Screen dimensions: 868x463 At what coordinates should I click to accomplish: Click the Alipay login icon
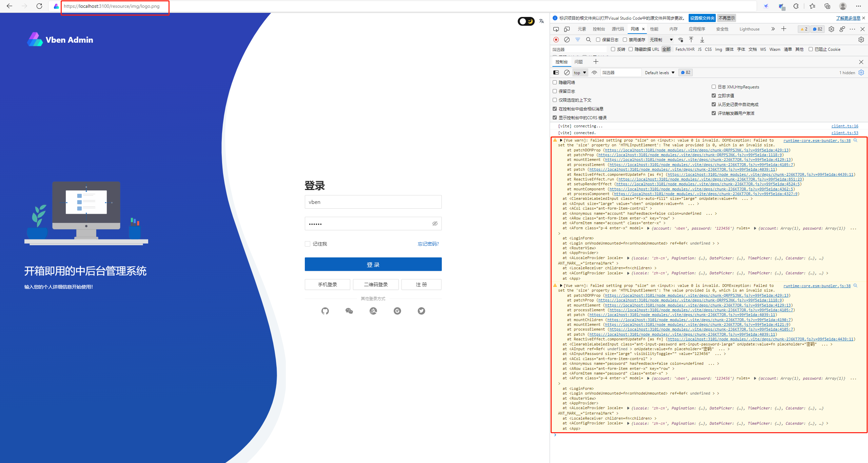pos(373,311)
